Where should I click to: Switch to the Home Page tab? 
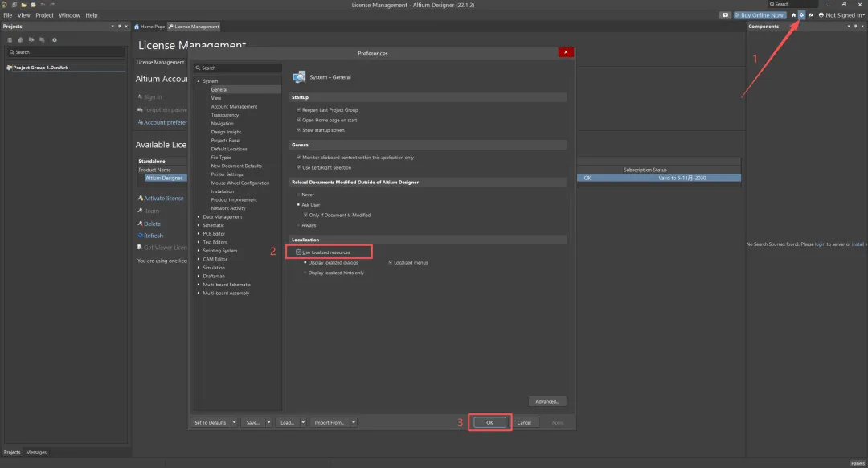click(x=149, y=26)
